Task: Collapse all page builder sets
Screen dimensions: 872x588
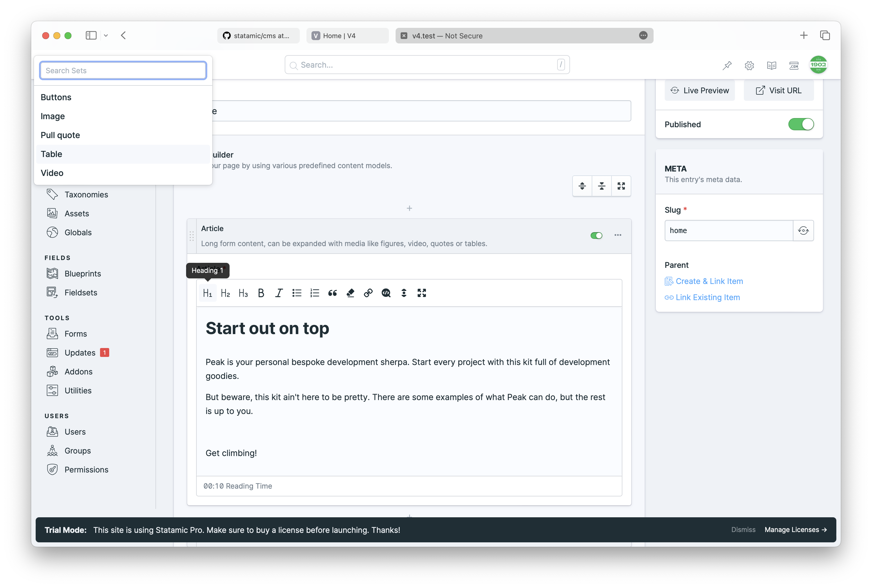Action: (602, 186)
